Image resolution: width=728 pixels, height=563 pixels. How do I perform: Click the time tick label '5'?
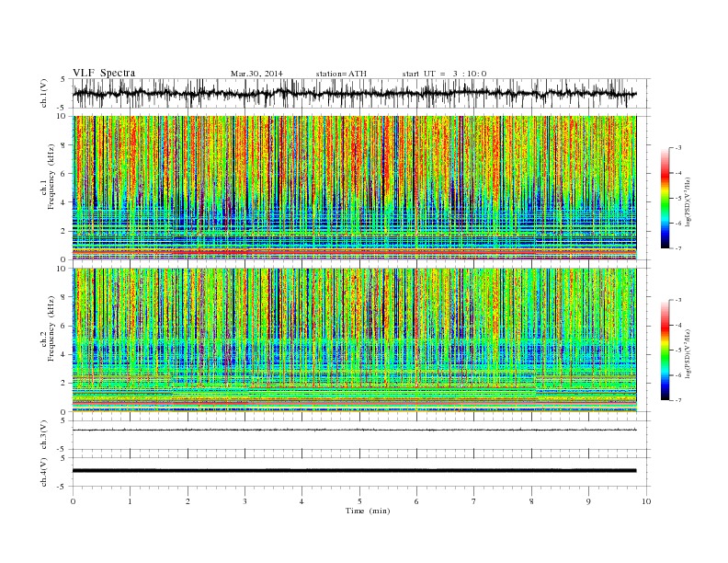click(x=359, y=501)
